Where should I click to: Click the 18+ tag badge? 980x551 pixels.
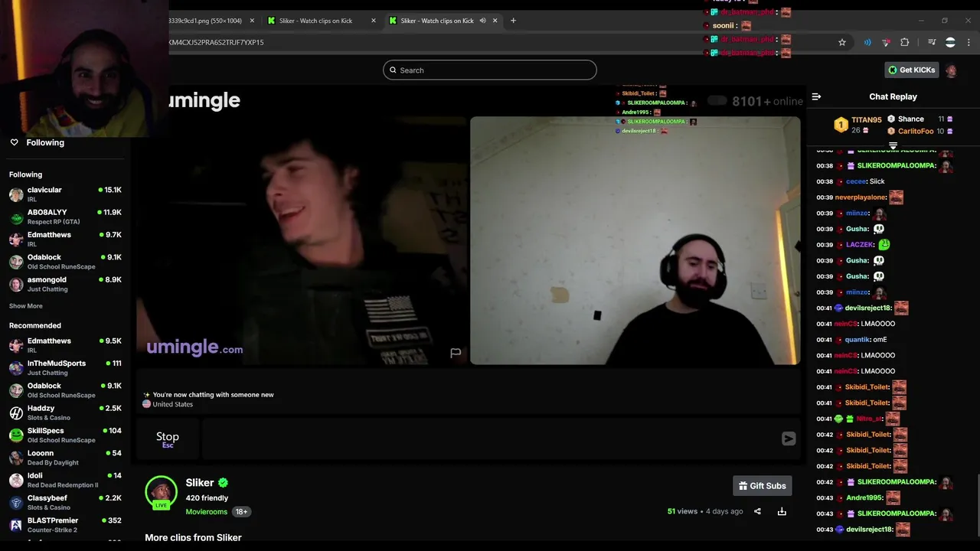(x=242, y=511)
